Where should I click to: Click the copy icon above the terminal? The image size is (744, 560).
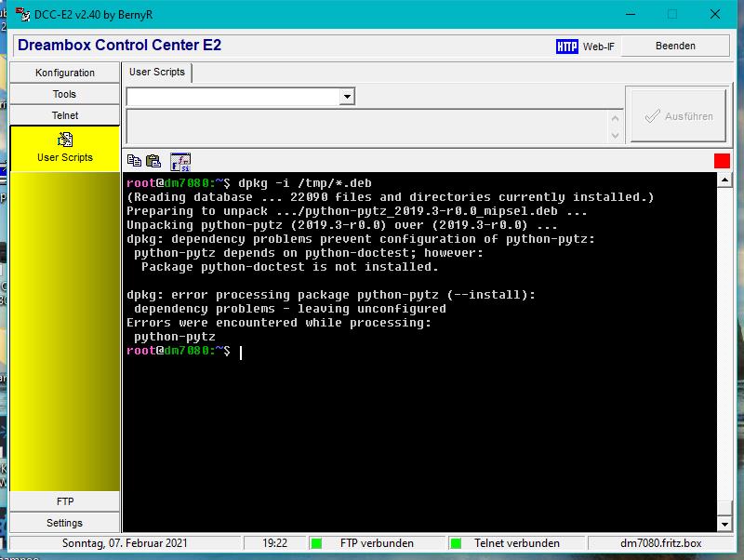134,161
